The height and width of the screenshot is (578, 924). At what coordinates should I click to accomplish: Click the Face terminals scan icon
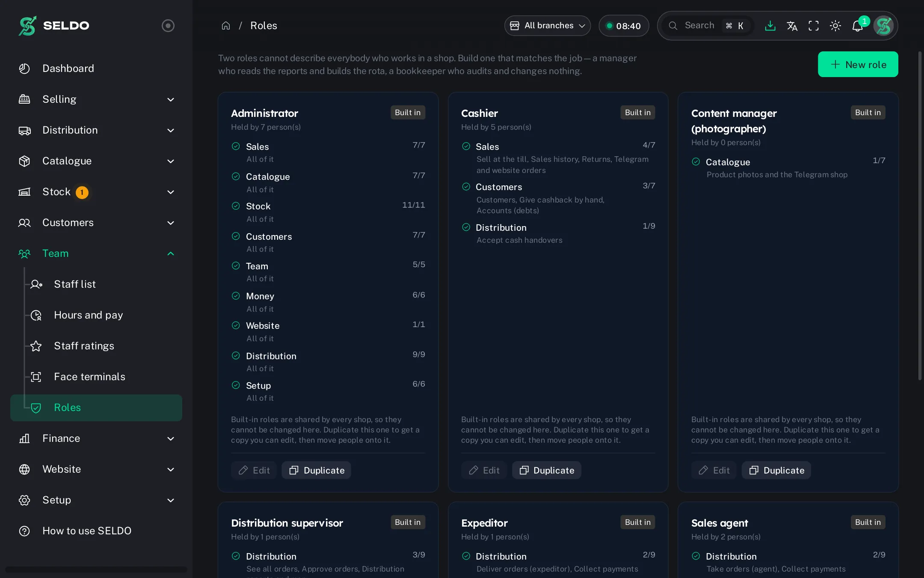point(36,377)
